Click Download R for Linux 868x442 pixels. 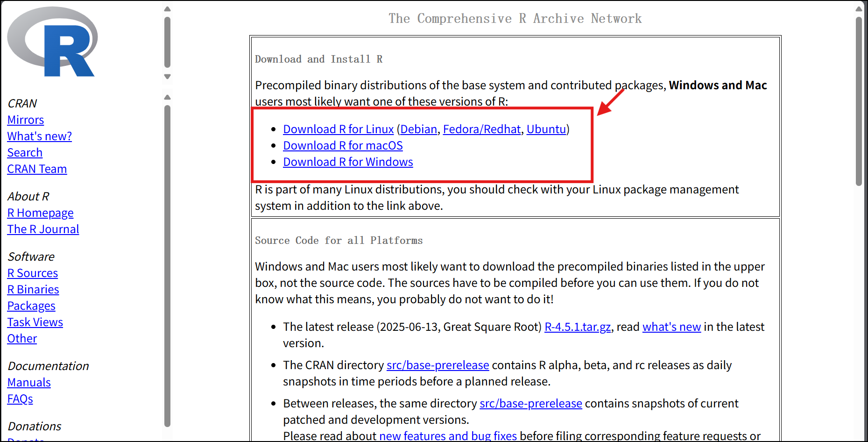pyautogui.click(x=339, y=129)
